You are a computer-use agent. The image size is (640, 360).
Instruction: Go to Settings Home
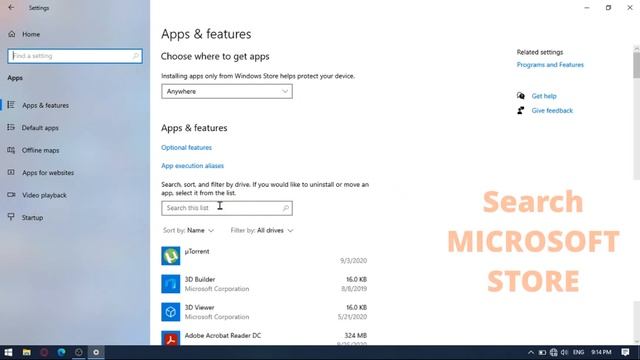point(31,34)
